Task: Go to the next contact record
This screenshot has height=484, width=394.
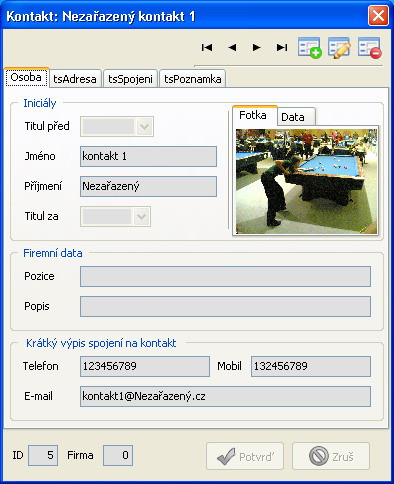Action: pos(256,48)
